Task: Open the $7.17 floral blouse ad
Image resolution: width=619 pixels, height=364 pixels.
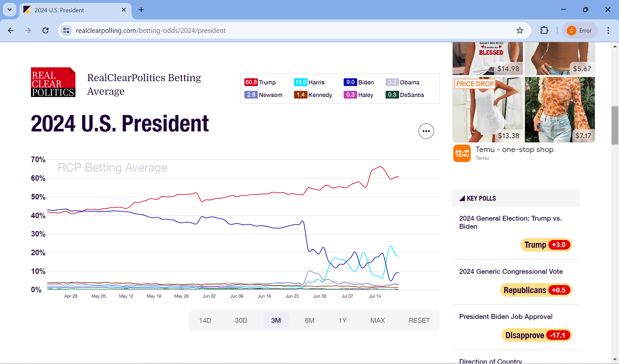Action: tap(560, 110)
